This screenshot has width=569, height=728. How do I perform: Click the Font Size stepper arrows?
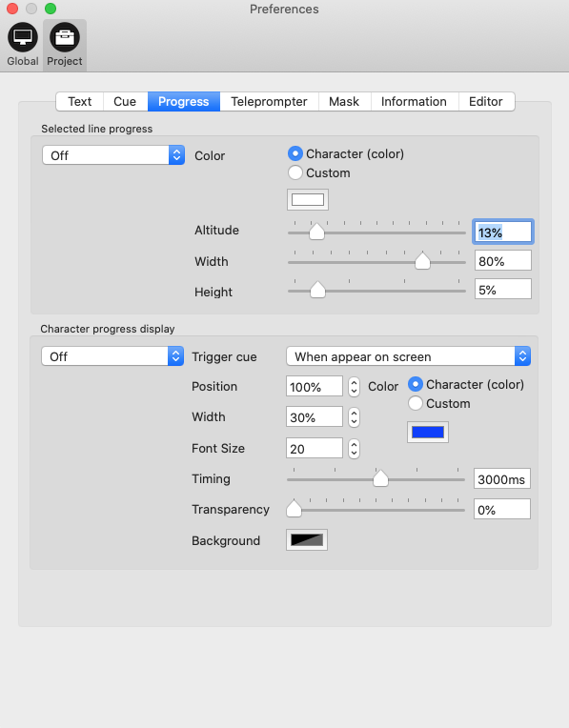point(354,449)
